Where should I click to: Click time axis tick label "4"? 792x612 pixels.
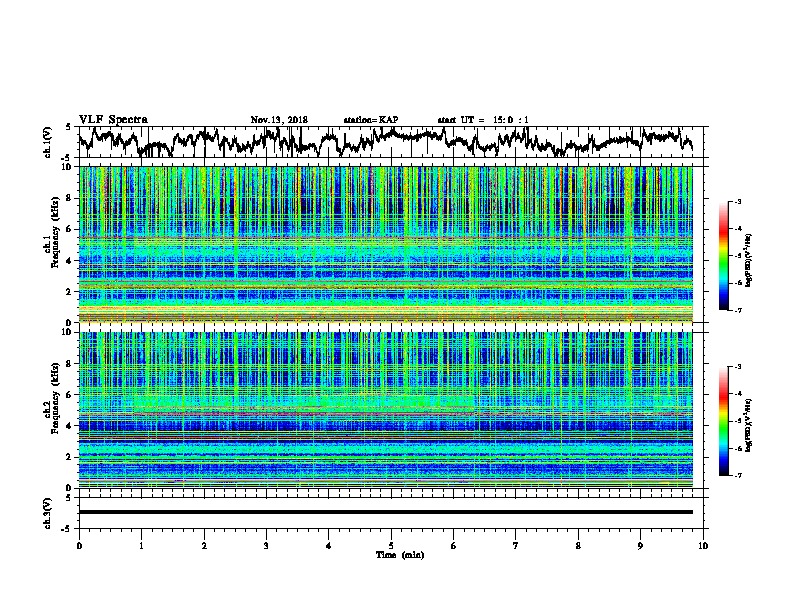[x=329, y=546]
